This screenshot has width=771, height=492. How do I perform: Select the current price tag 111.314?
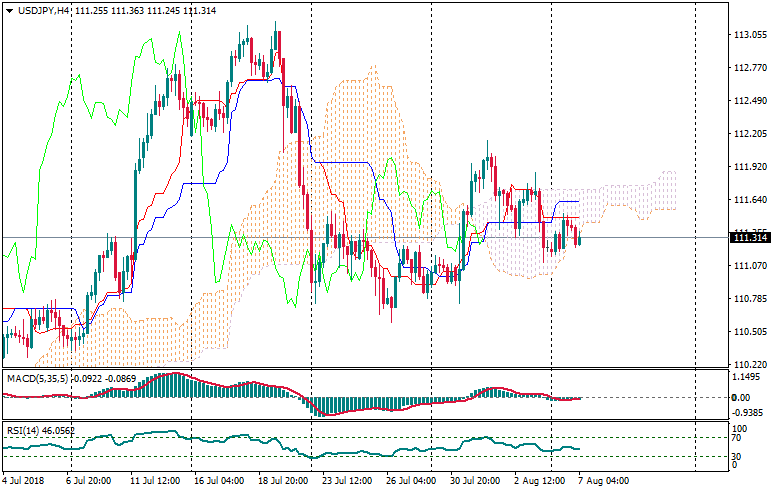(750, 237)
